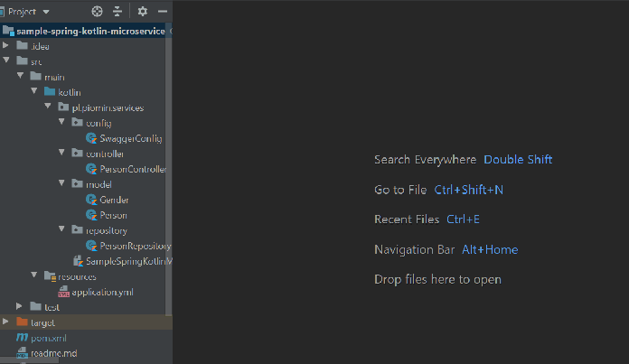The width and height of the screenshot is (629, 364).
Task: Expand the target folder
Action: tap(7, 322)
